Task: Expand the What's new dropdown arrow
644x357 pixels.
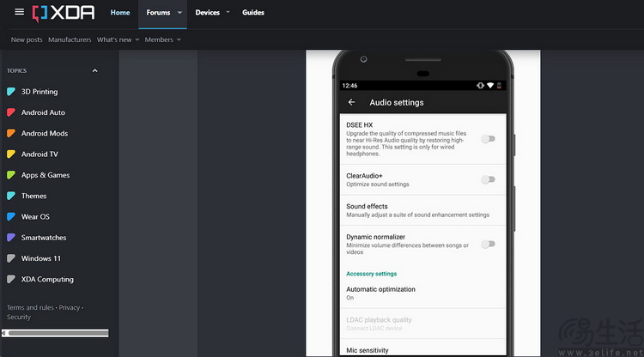Action: tap(137, 39)
